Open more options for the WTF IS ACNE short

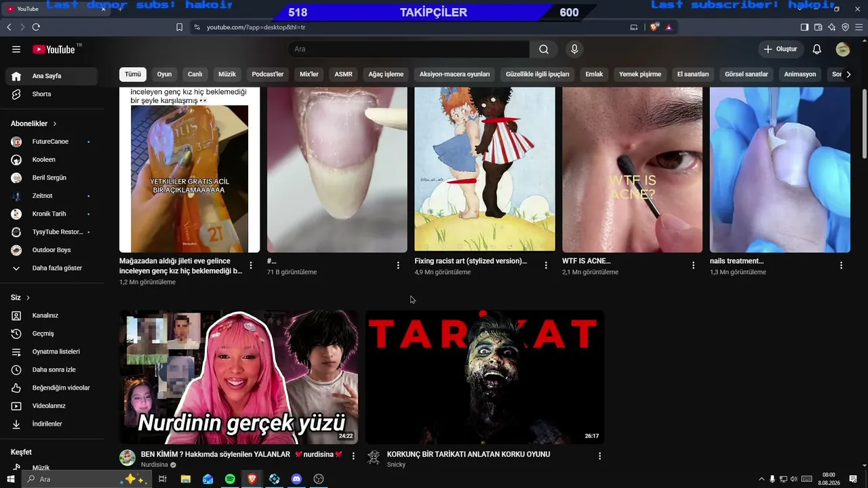pyautogui.click(x=693, y=266)
